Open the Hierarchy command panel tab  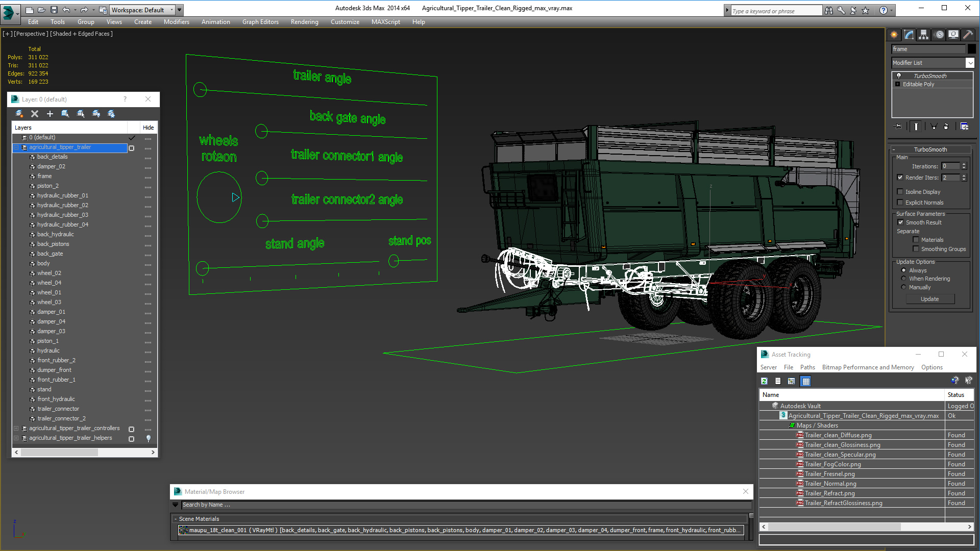pos(924,35)
